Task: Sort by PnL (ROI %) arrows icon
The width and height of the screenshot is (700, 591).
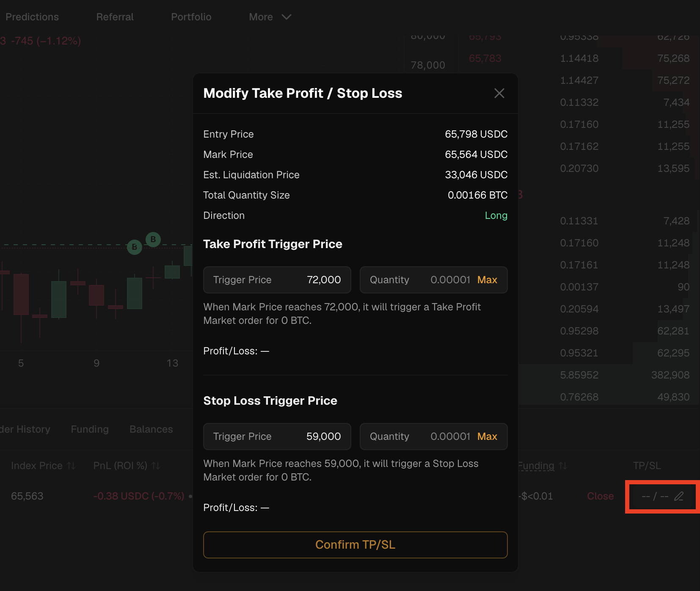Action: (156, 466)
